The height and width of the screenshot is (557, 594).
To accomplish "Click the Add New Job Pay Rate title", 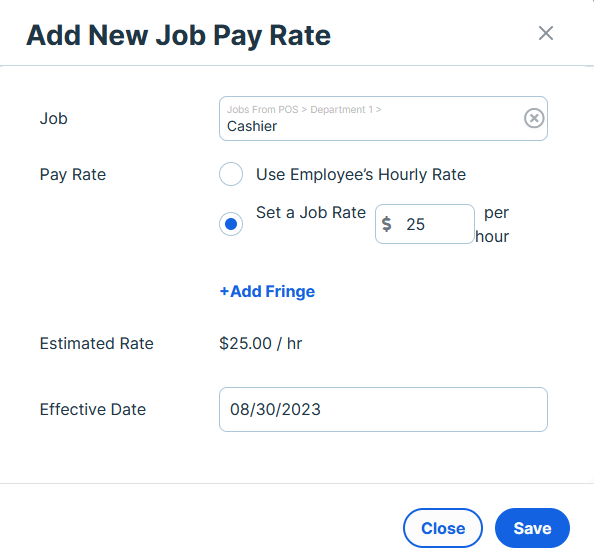I will tap(178, 35).
